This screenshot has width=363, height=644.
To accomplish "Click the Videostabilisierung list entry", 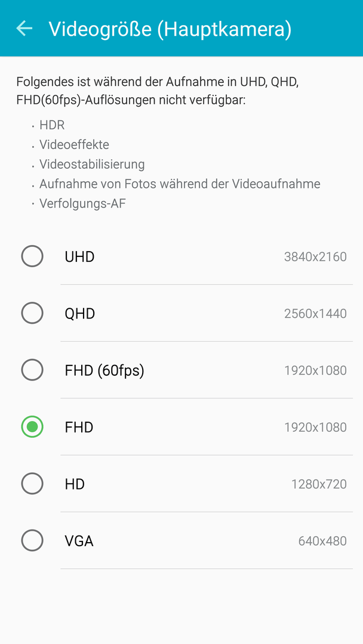I will coord(92,165).
